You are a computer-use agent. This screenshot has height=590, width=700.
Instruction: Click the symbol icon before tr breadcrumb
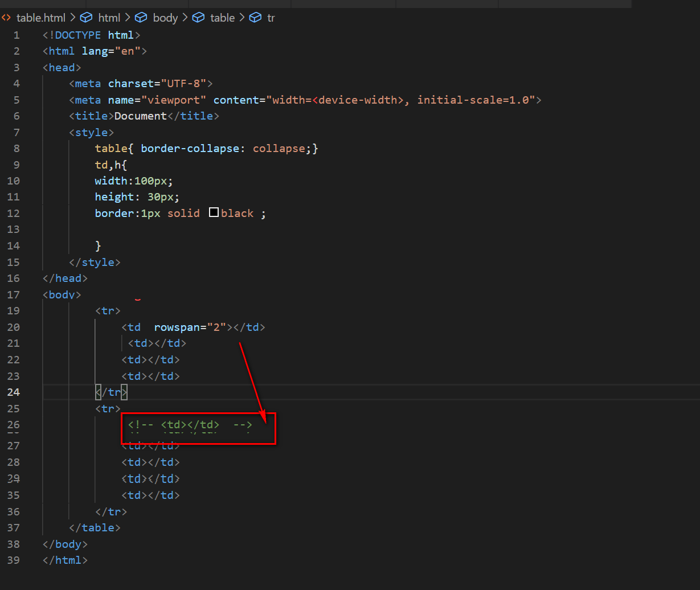255,18
